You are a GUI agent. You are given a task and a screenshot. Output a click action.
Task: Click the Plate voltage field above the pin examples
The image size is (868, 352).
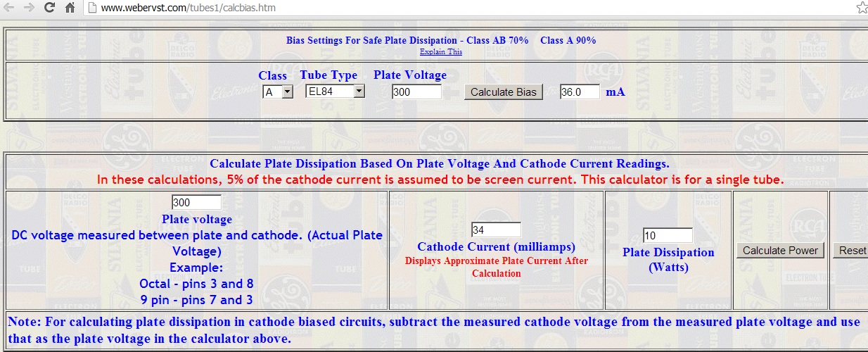click(x=196, y=203)
